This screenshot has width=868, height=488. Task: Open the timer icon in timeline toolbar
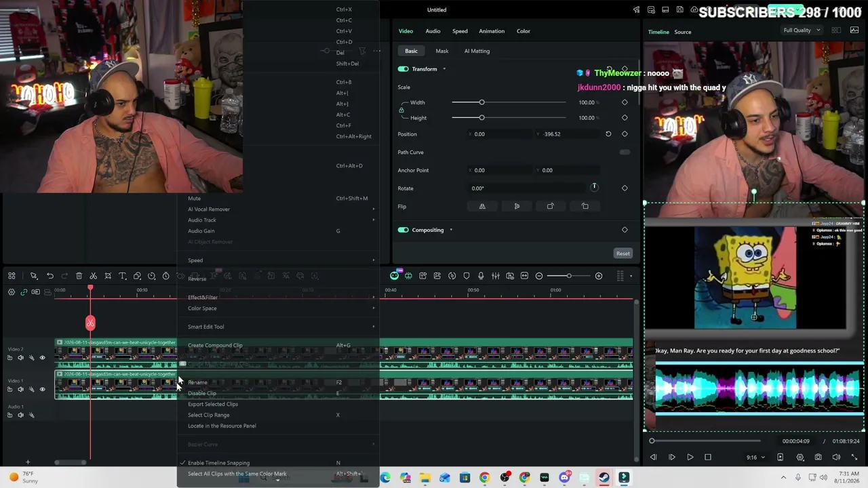[165, 276]
